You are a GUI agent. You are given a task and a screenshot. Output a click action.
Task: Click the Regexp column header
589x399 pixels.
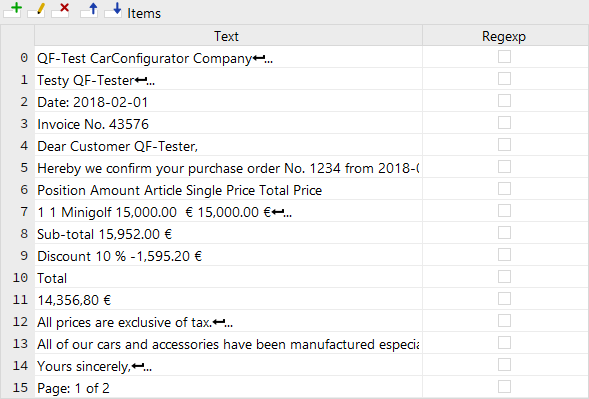pyautogui.click(x=505, y=36)
